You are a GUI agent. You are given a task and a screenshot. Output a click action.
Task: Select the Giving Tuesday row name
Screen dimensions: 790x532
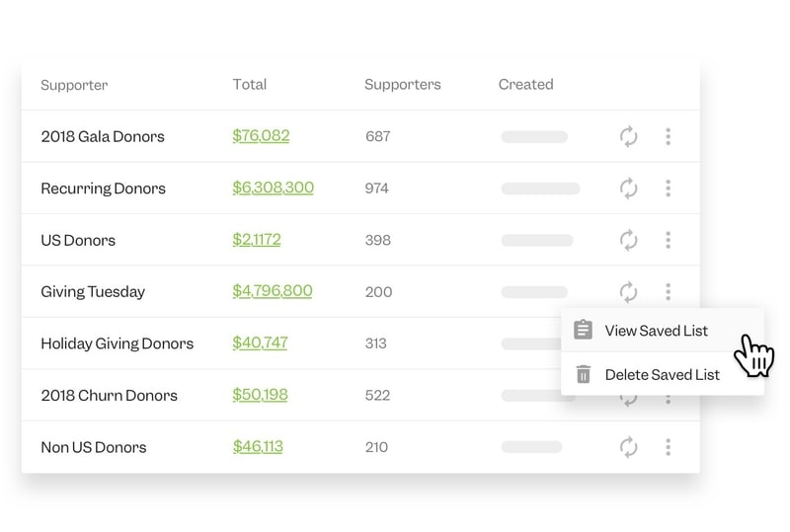[x=93, y=292]
